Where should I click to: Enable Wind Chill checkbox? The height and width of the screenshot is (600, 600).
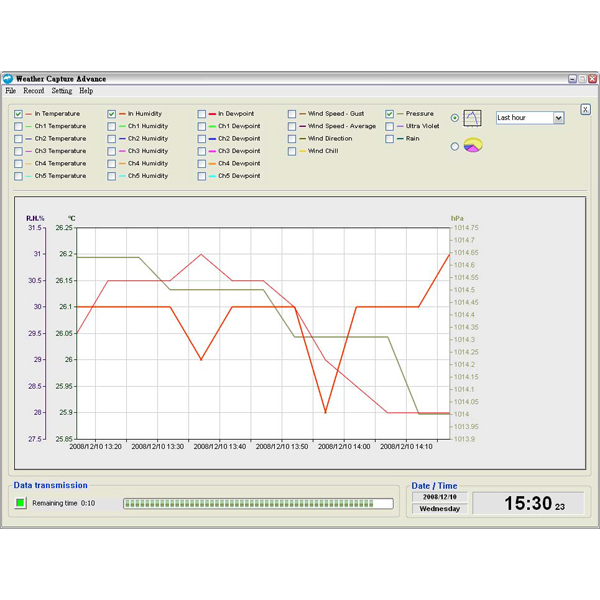point(292,151)
